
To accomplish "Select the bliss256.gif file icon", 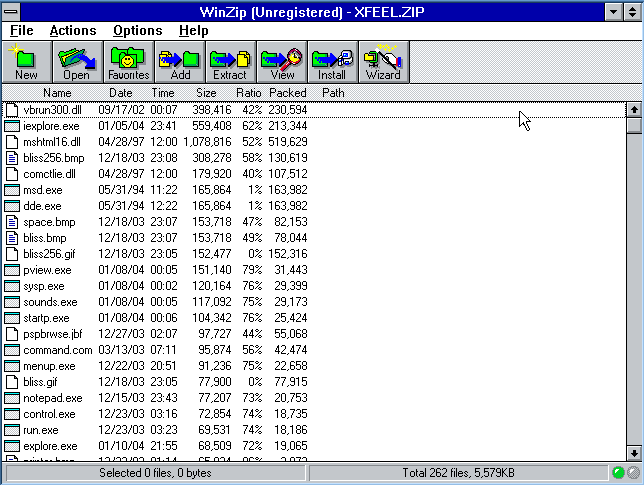I will pyautogui.click(x=12, y=254).
